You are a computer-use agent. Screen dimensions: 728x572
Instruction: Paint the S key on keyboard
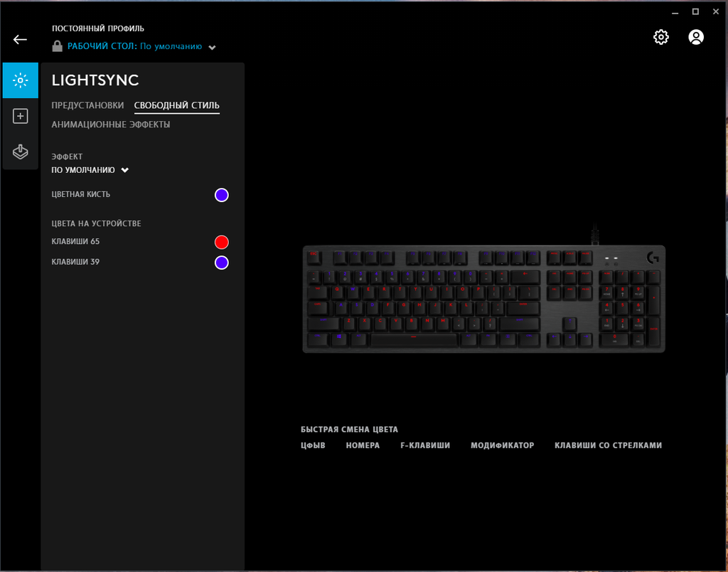click(357, 309)
